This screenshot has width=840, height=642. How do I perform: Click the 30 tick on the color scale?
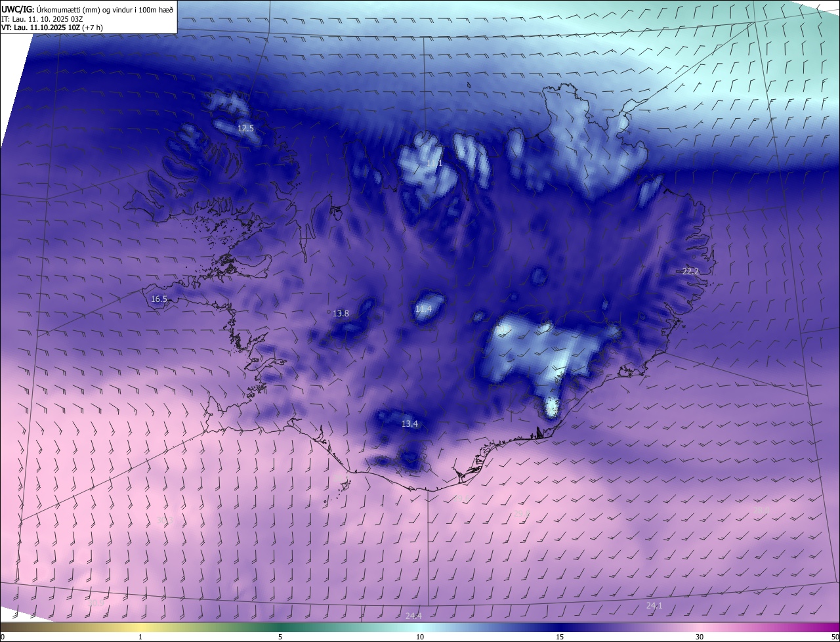700,637
